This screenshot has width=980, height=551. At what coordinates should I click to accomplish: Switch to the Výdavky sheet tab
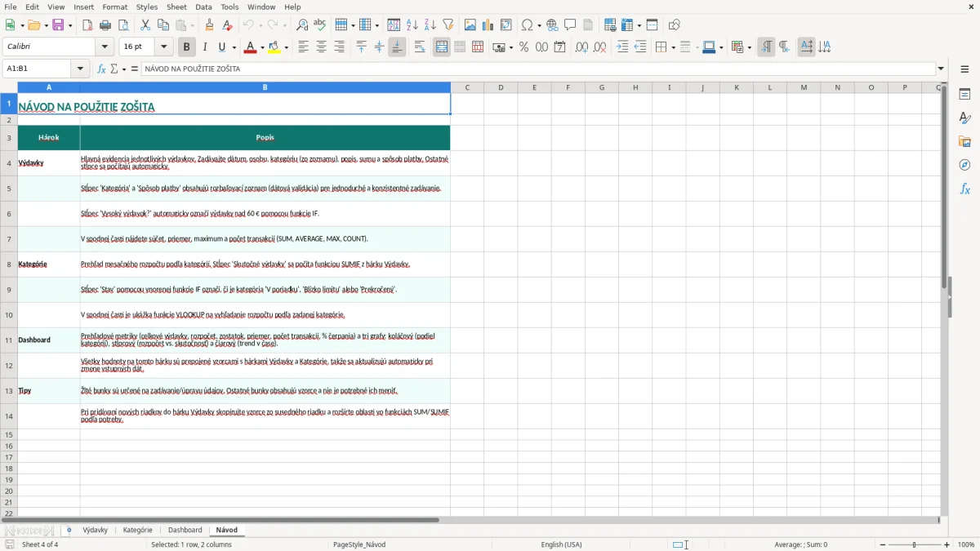95,530
